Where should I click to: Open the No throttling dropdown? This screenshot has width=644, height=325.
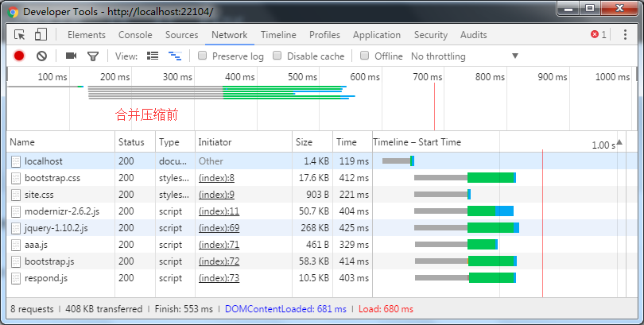click(464, 56)
